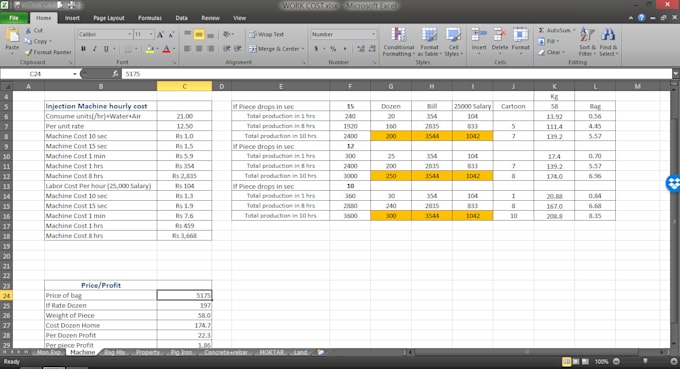
Task: Open Format as Table gallery
Action: coord(429,42)
